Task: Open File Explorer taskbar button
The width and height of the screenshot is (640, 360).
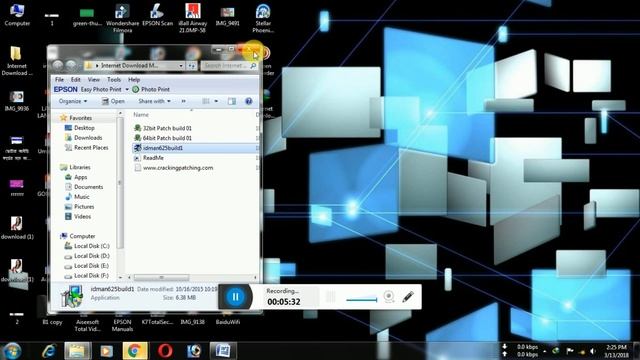Action: point(77,351)
